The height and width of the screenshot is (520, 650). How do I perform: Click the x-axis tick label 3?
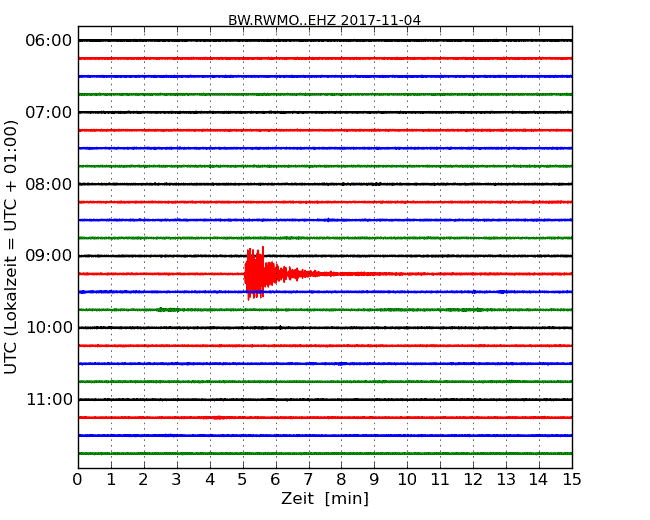pos(177,479)
